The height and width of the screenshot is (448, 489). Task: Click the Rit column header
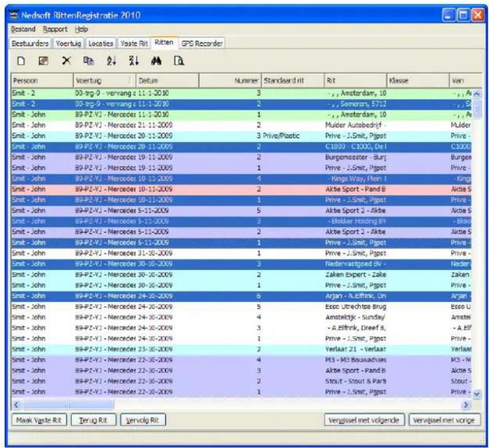click(x=356, y=81)
